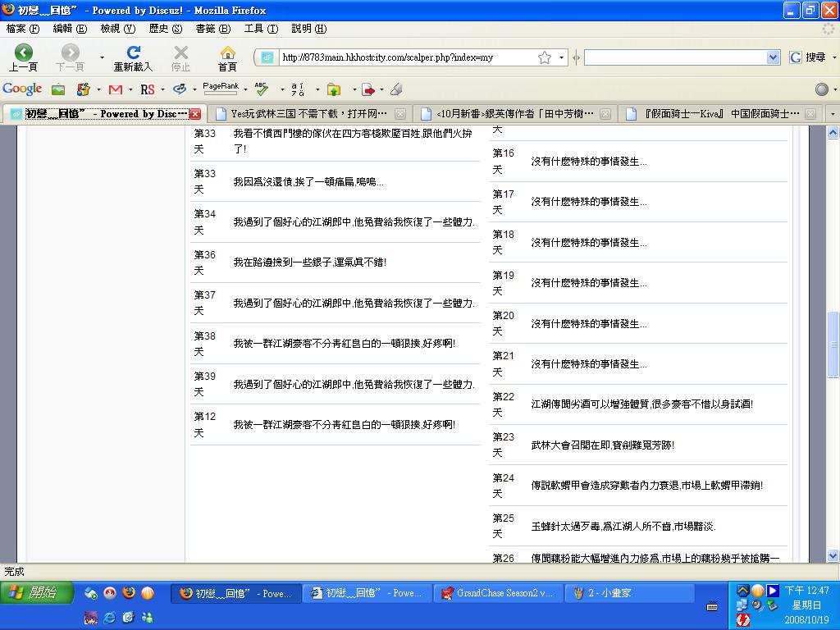This screenshot has height=630, width=840.
Task: Click the Google bookmarks star-box icon
Action: [83, 89]
